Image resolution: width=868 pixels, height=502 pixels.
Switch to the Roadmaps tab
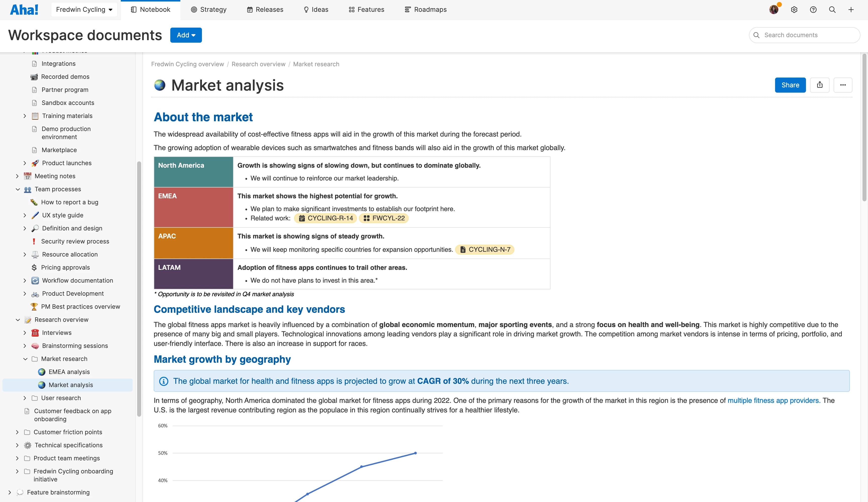425,10
